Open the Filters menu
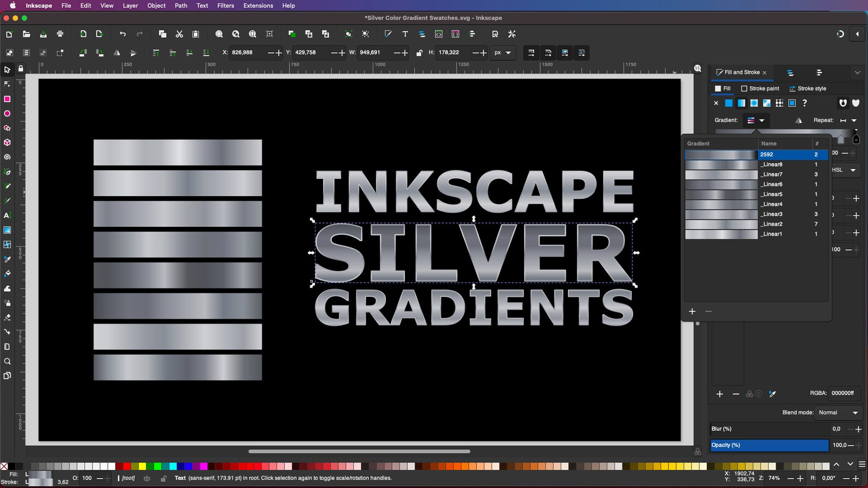 pos(225,5)
